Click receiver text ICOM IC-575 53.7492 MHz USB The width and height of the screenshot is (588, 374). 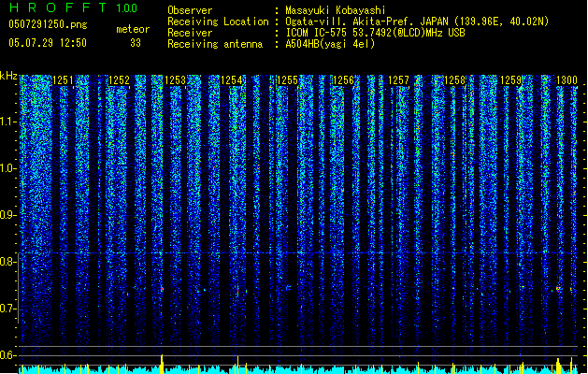click(375, 33)
